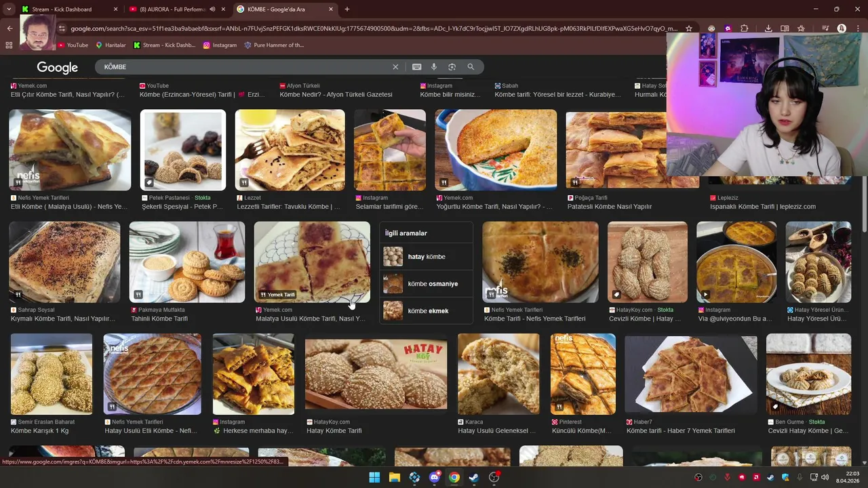Screen dimensions: 868x488
Task: Click Chrome icon in the taskbar
Action: click(x=454, y=478)
